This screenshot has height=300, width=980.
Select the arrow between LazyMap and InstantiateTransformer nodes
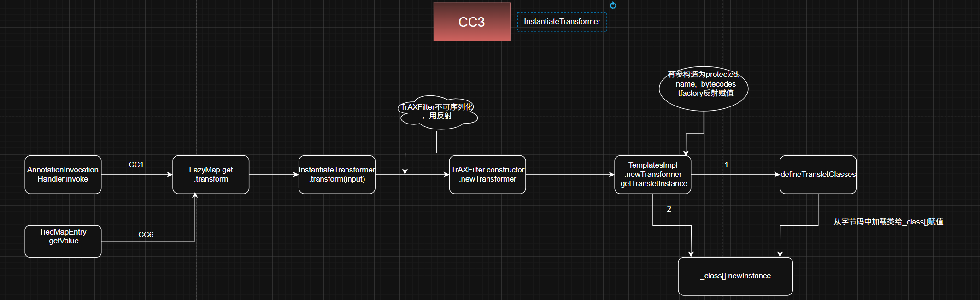point(273,175)
